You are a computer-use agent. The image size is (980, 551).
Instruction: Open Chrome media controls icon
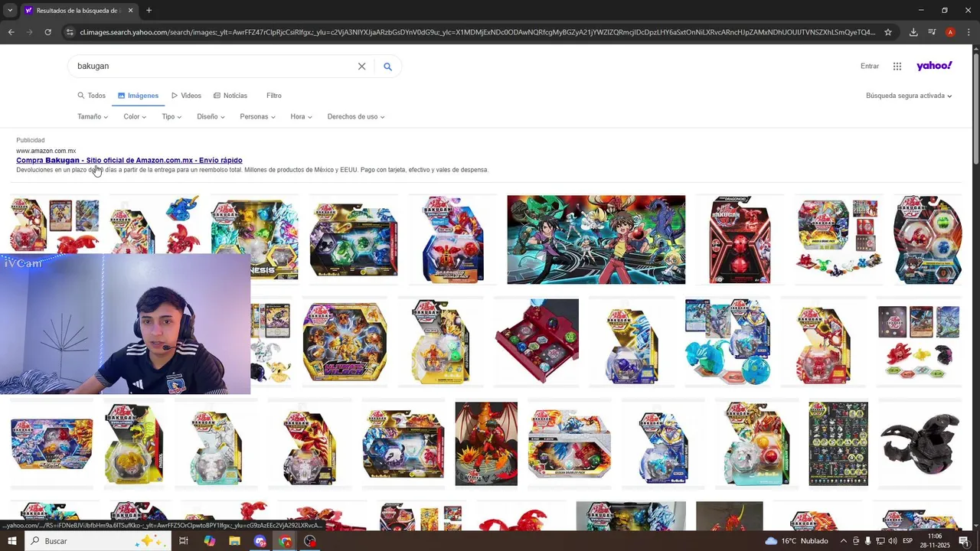[932, 32]
